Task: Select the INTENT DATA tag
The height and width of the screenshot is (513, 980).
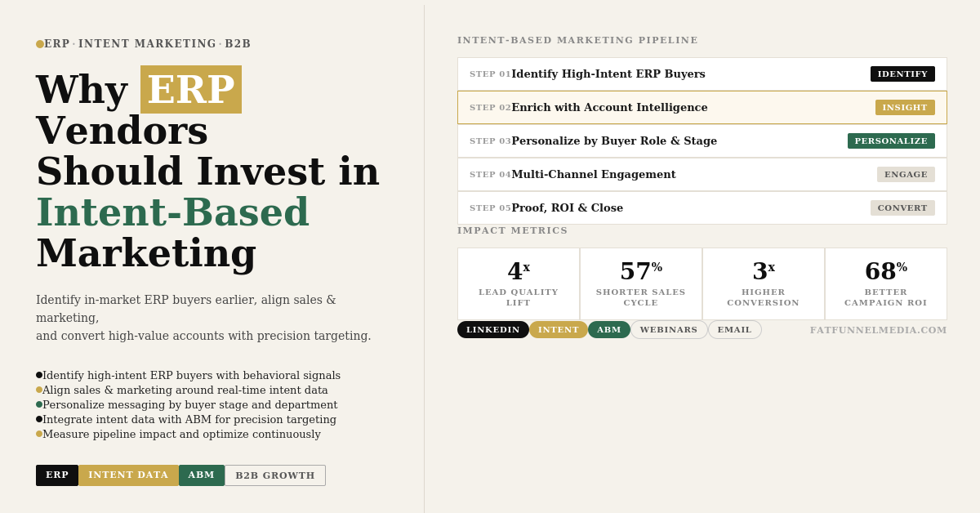Action: click(128, 475)
